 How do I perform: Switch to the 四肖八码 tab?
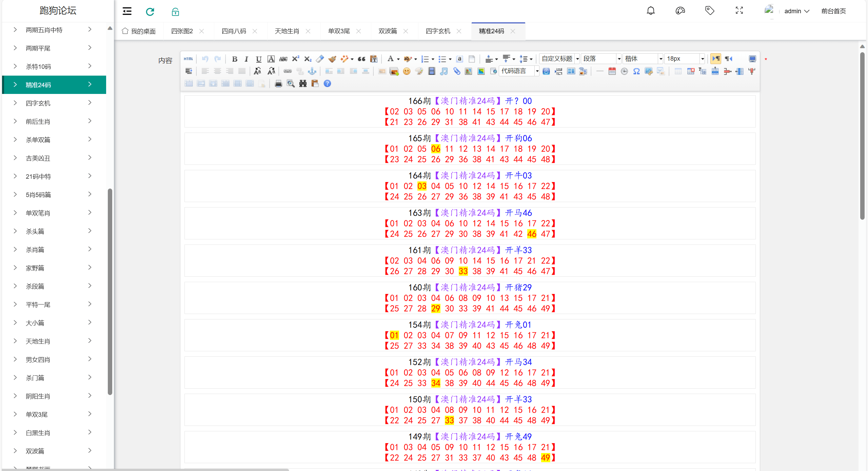tap(234, 31)
